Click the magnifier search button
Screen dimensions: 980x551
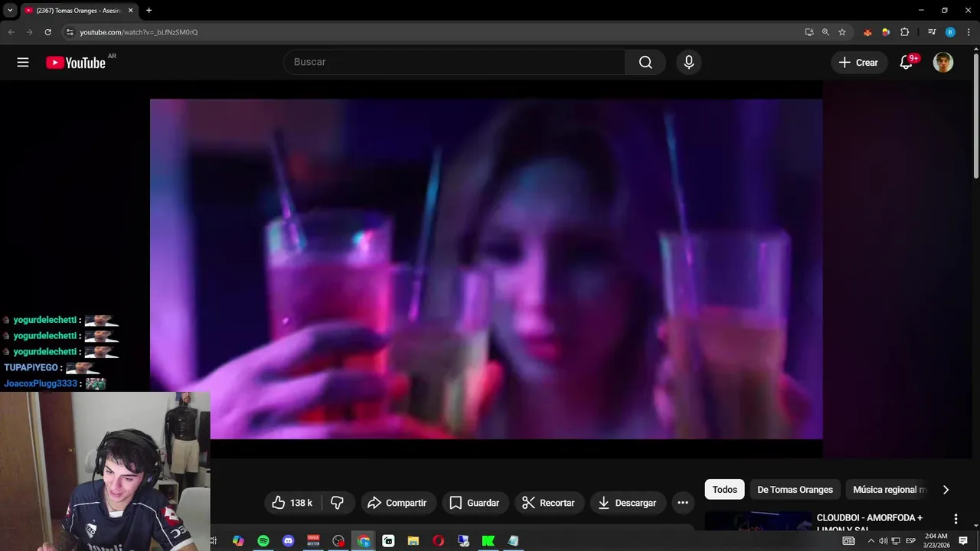[645, 62]
